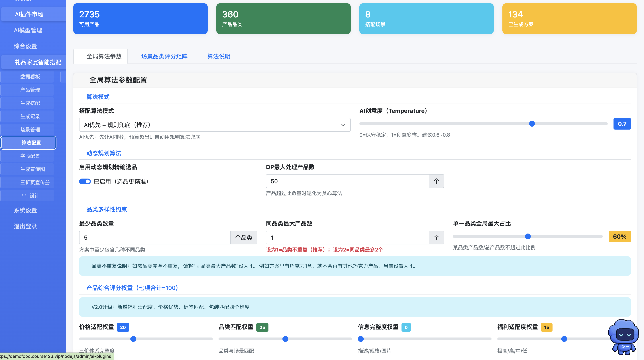Open 场景管理 in the sidebar

click(x=28, y=130)
